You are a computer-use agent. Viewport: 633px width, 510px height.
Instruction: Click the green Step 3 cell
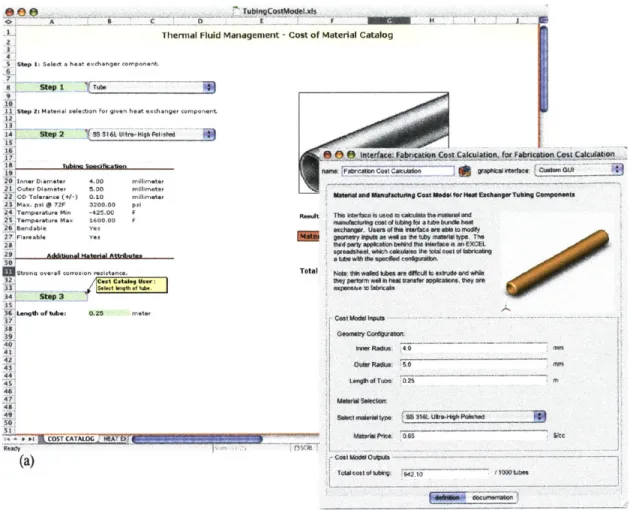tap(51, 296)
